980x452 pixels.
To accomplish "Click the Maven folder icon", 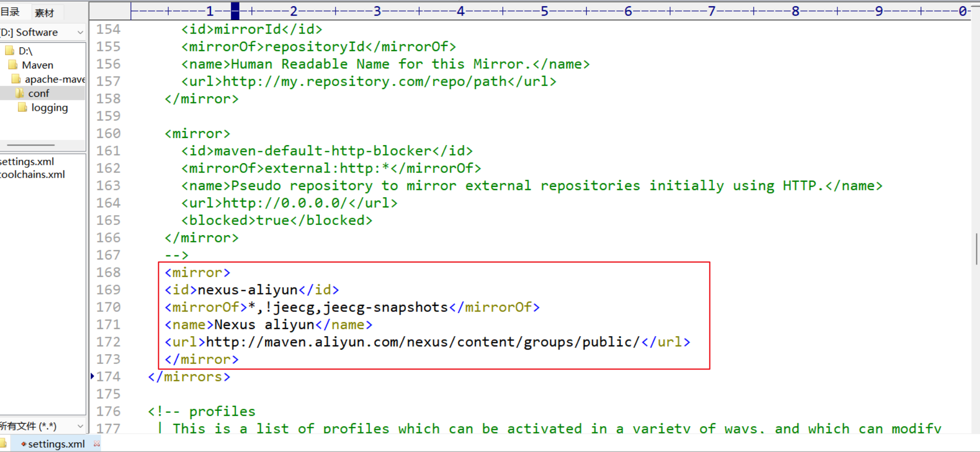I will (13, 65).
